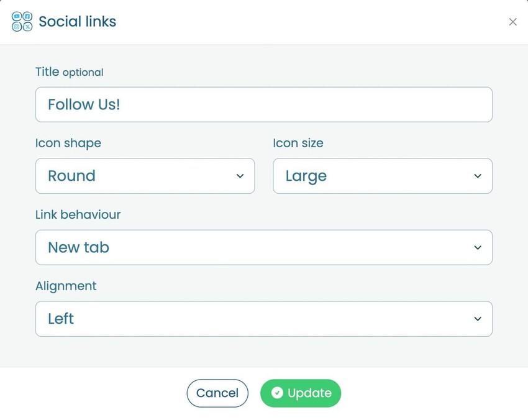The height and width of the screenshot is (420, 528).
Task: Dismiss the dialog with the X
Action: [x=513, y=22]
